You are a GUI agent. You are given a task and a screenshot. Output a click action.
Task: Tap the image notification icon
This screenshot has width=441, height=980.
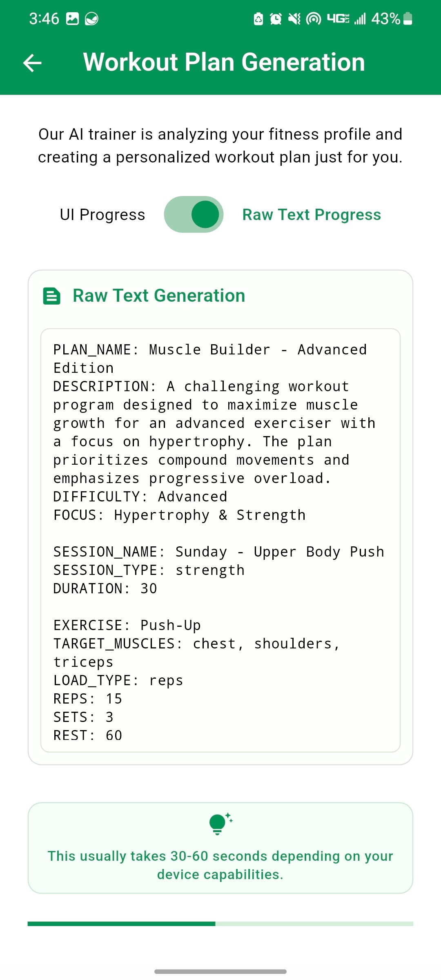72,19
